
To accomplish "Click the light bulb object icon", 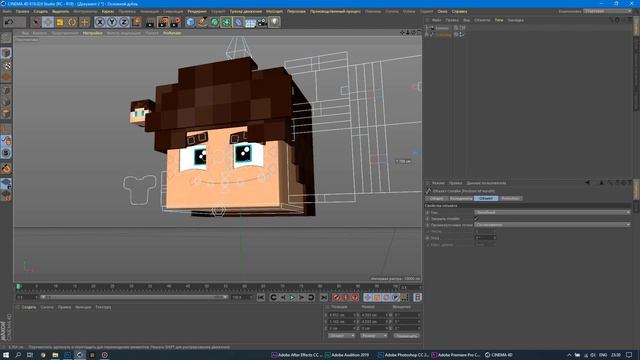I will pos(274,22).
